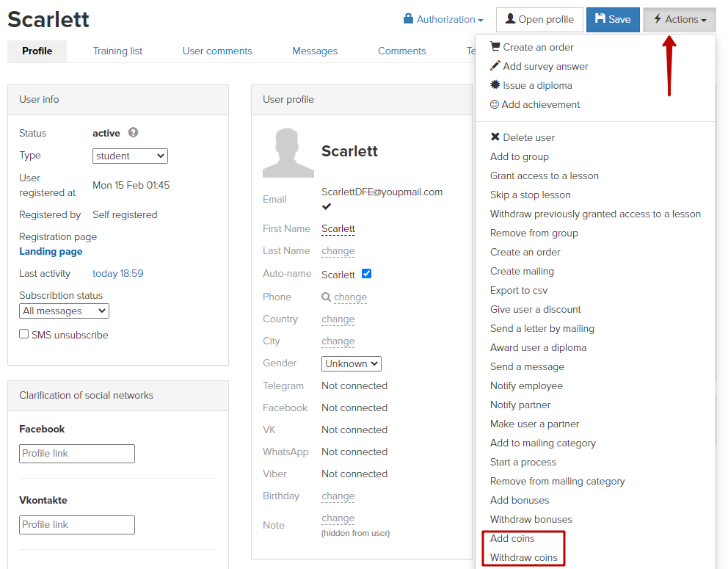Click the lock icon beside Authorization
The width and height of the screenshot is (728, 569).
tap(408, 18)
